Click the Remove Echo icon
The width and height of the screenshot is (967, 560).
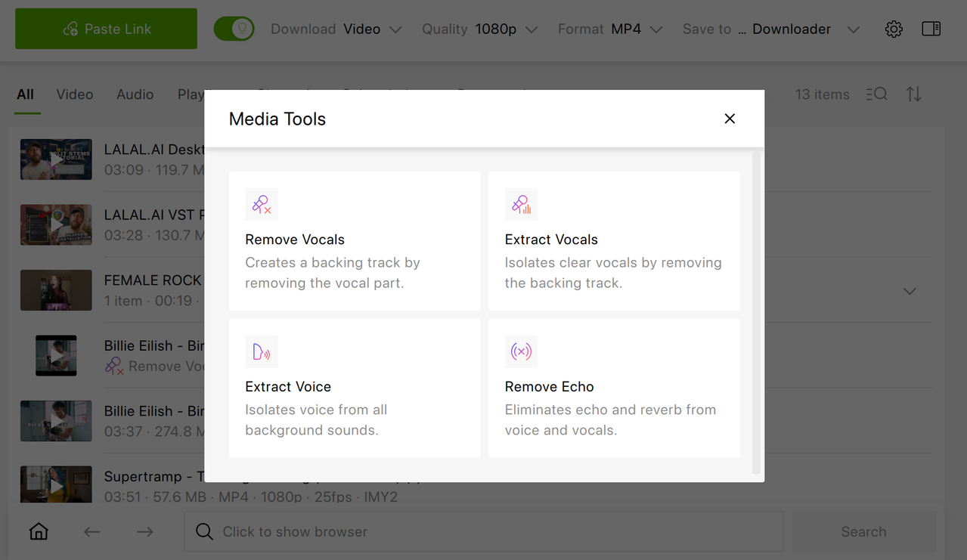tap(521, 351)
